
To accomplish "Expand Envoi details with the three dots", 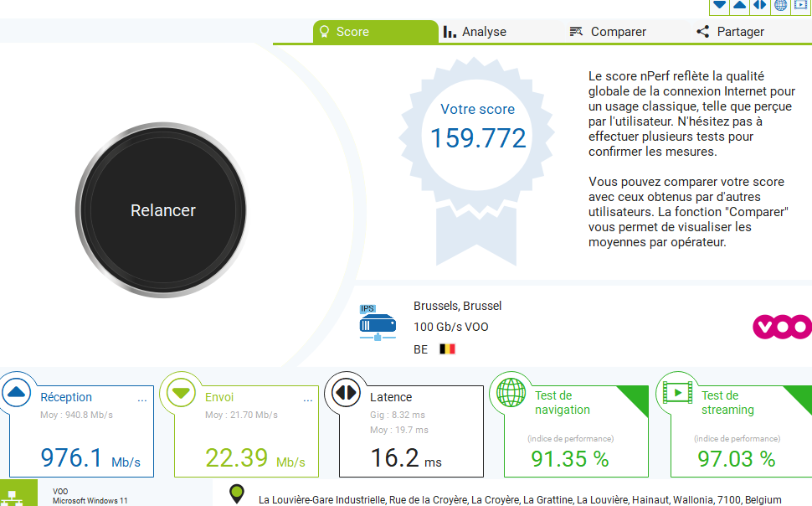I will 307,400.
